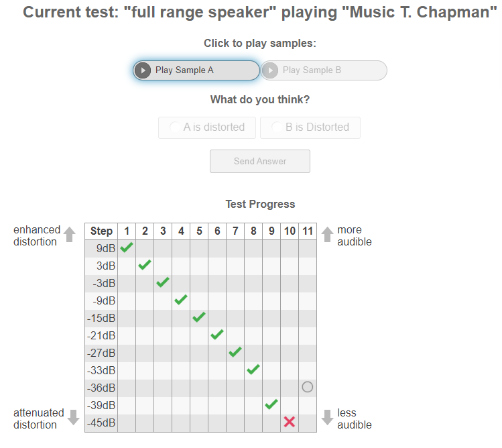The width and height of the screenshot is (502, 448).
Task: Click the more audible up arrow
Action: point(327,235)
